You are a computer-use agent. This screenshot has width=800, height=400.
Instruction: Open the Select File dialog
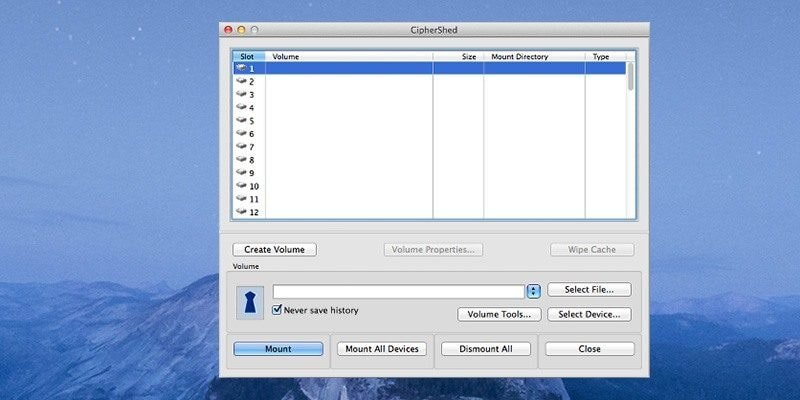(x=589, y=290)
